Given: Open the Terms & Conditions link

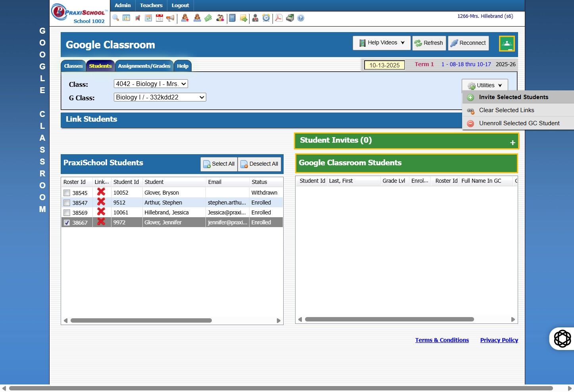Looking at the screenshot, I should click(x=442, y=340).
